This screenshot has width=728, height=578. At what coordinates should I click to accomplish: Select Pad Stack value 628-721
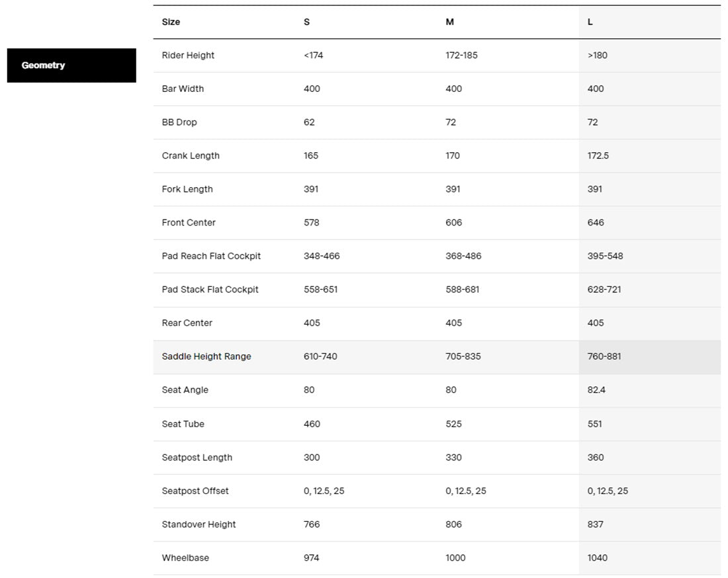604,290
